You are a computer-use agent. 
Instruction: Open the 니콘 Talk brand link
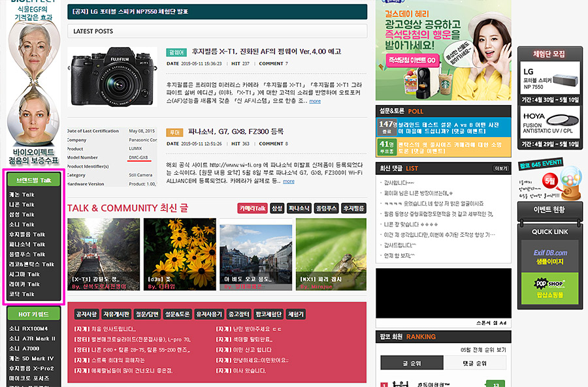22,204
